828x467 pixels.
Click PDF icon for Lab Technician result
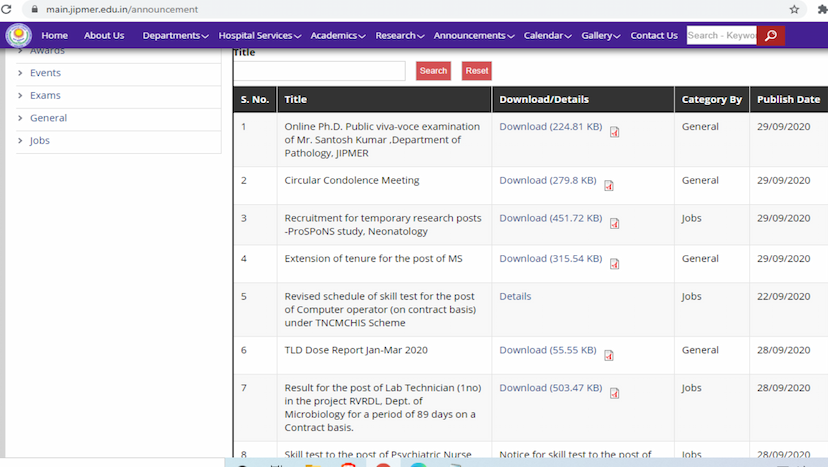click(615, 393)
